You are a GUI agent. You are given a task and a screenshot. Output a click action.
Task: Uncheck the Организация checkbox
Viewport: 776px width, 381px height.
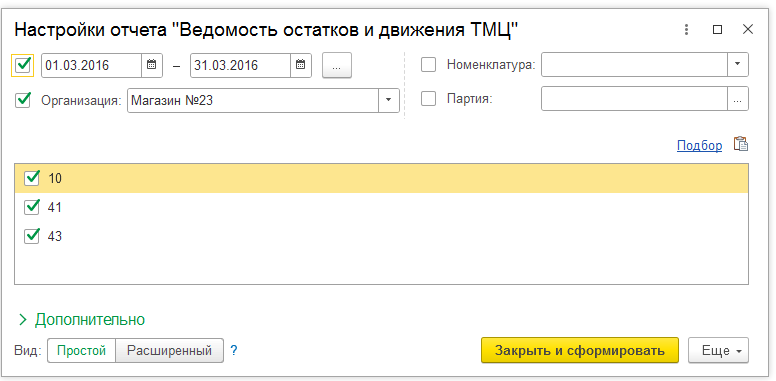(x=23, y=100)
